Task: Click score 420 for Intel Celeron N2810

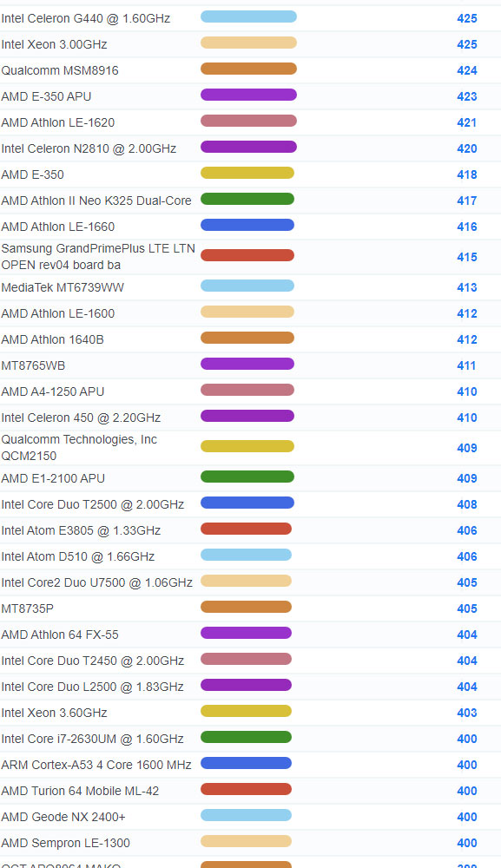Action: point(466,148)
